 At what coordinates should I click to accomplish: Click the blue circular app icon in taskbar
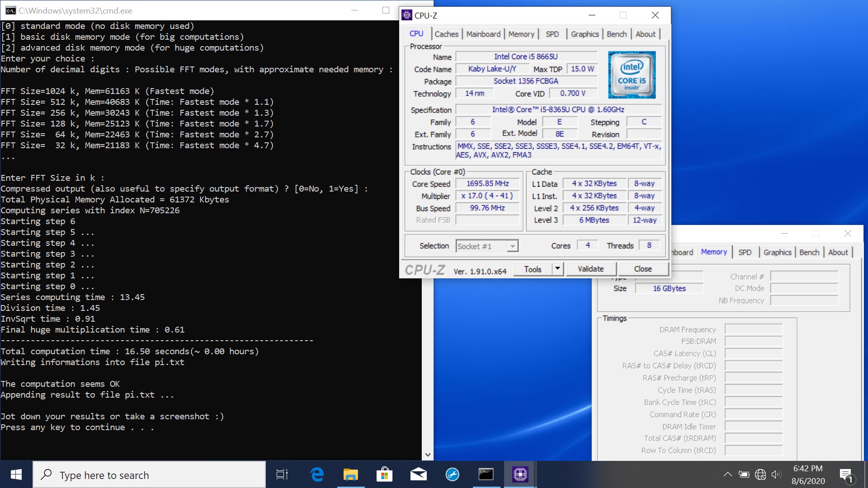pos(452,474)
